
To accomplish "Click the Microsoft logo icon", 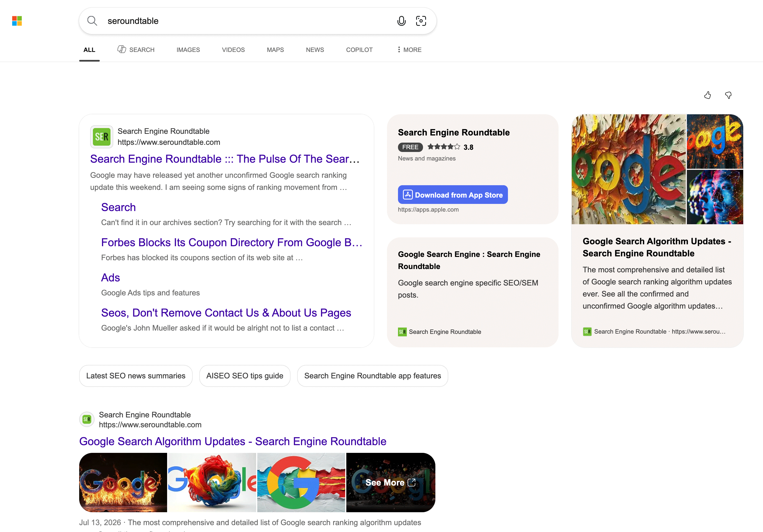I will [17, 21].
